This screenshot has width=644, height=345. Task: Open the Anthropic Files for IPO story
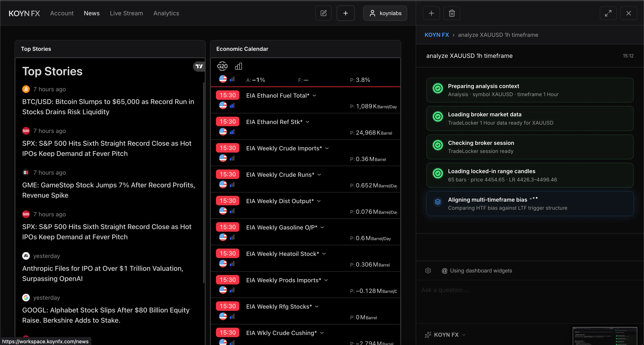tap(103, 274)
